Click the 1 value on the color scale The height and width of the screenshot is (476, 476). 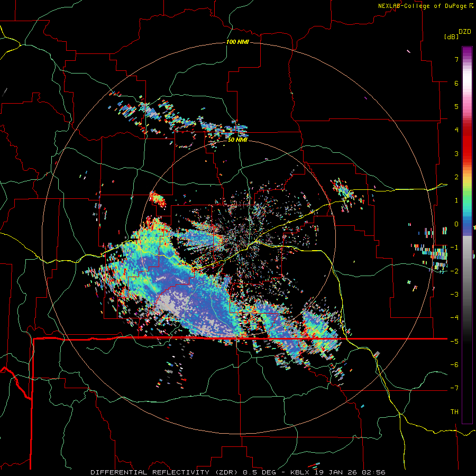456,200
